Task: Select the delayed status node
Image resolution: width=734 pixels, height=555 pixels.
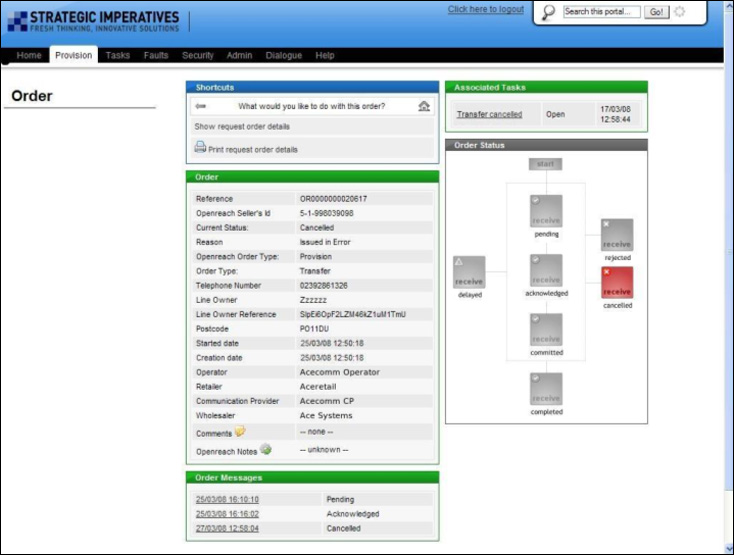Action: click(469, 273)
